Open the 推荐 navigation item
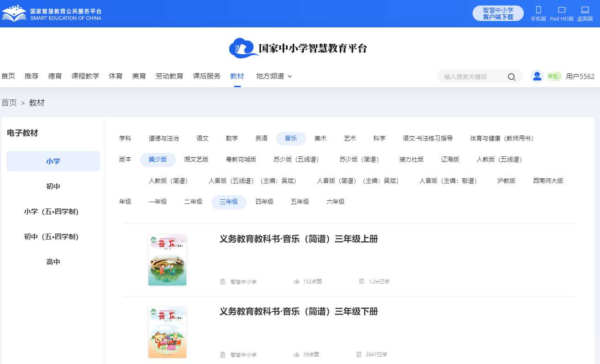This screenshot has width=600, height=364. [x=32, y=76]
